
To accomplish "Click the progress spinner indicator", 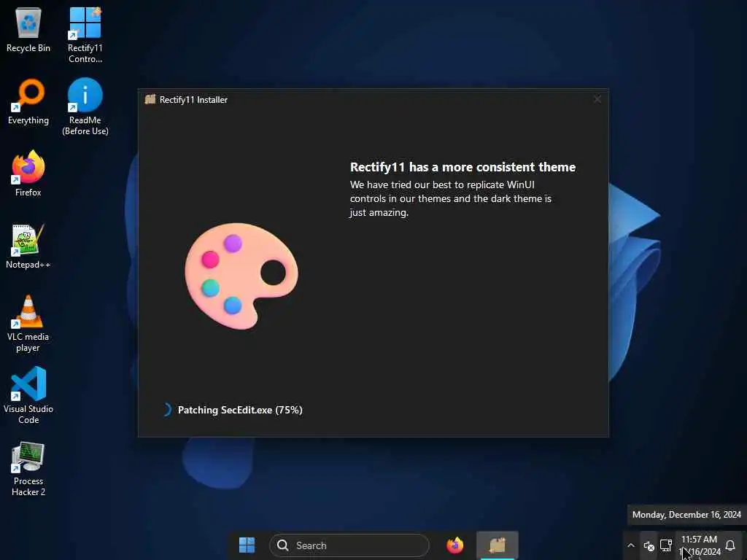I will (166, 410).
